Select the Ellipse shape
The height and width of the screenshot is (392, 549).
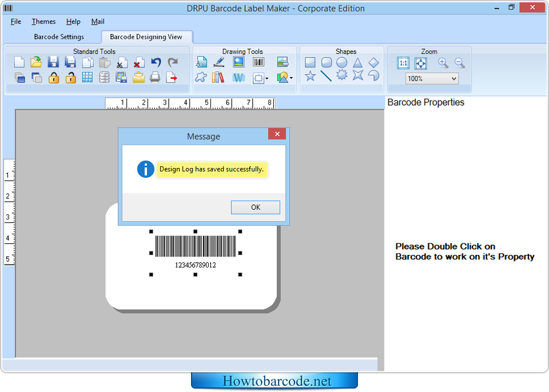342,62
